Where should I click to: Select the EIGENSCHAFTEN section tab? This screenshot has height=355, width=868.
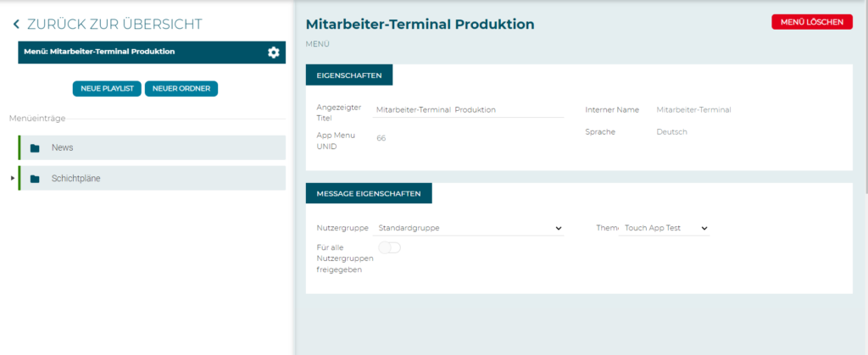349,75
